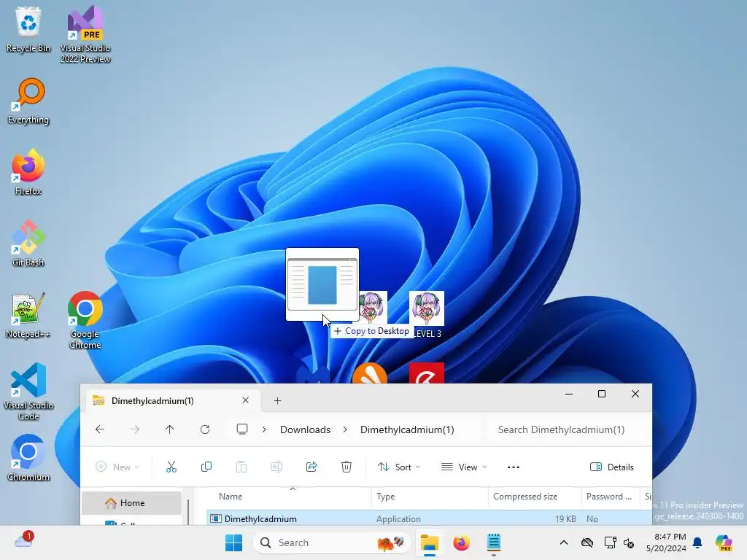Toggle the Details pane button
This screenshot has width=747, height=560.
[612, 467]
